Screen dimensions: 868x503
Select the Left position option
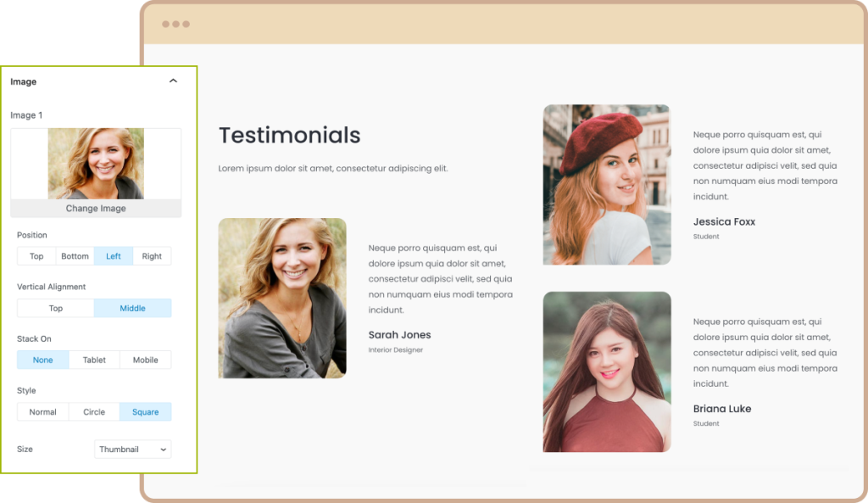[x=113, y=255]
